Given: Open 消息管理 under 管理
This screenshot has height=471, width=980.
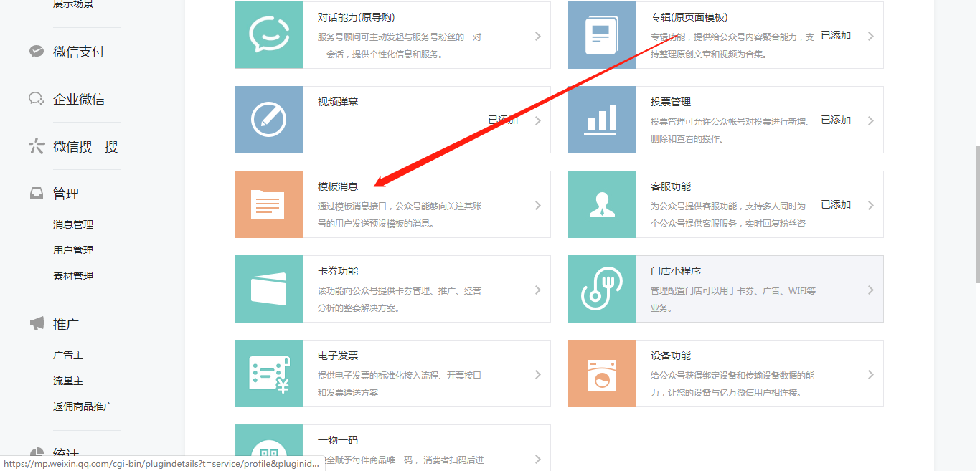Looking at the screenshot, I should 73,224.
